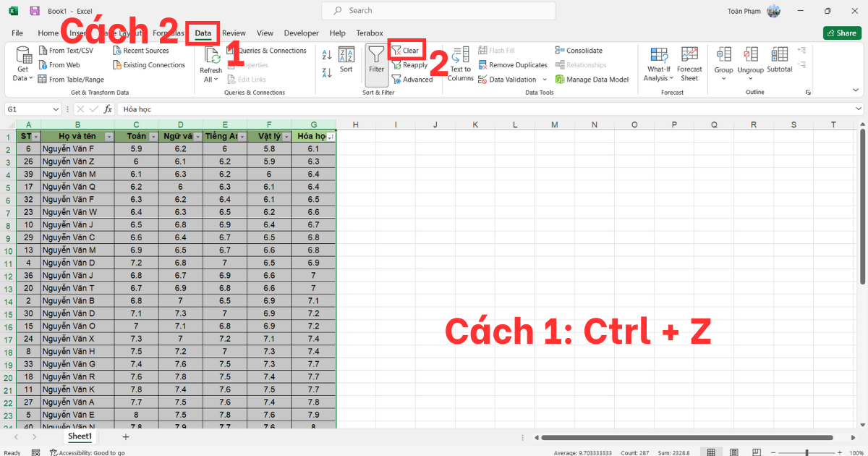Open the Terabox tab
The width and height of the screenshot is (868, 456).
[x=370, y=33]
